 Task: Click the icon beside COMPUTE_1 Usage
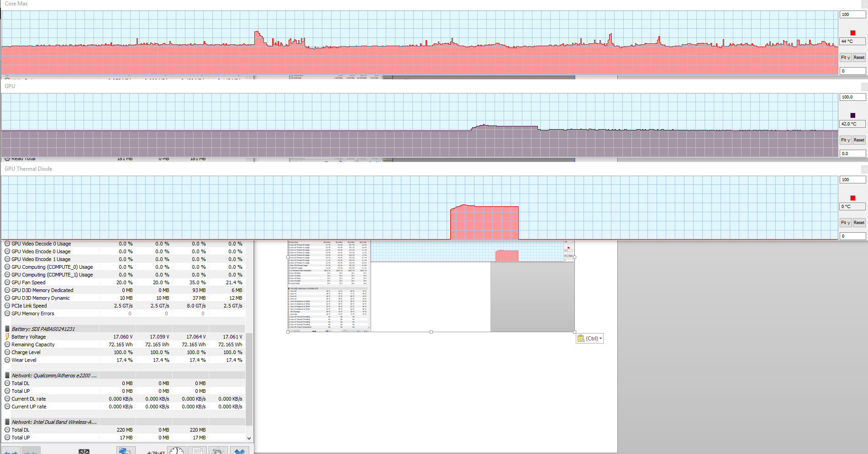[7, 275]
